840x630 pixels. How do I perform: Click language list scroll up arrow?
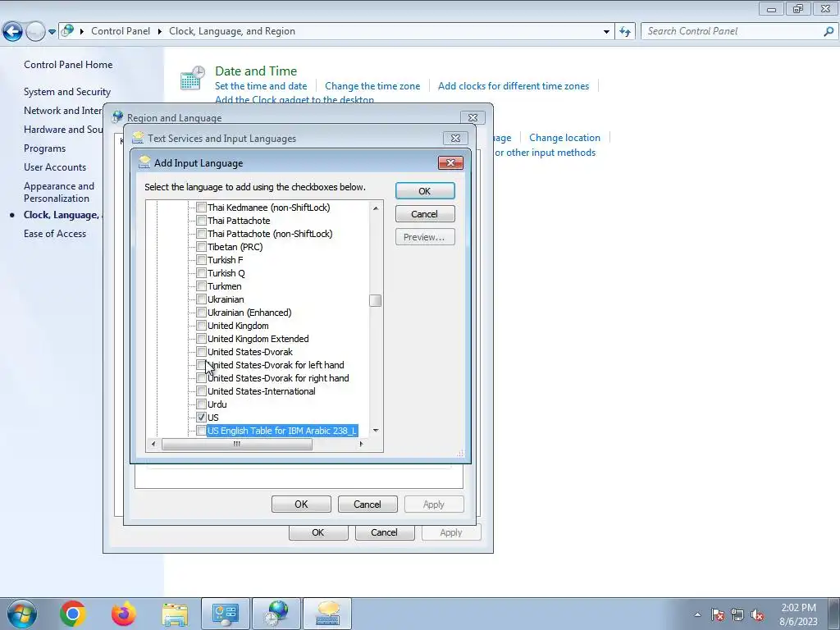pyautogui.click(x=376, y=208)
